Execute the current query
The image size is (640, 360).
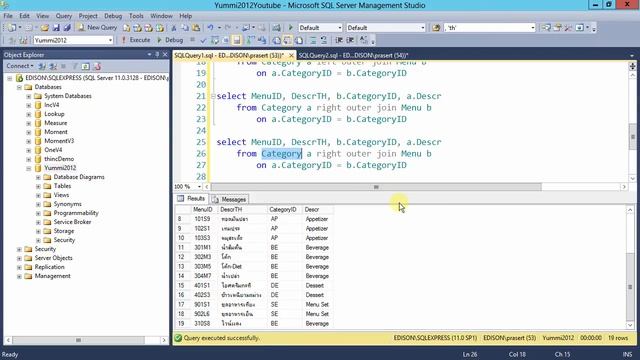click(136, 40)
